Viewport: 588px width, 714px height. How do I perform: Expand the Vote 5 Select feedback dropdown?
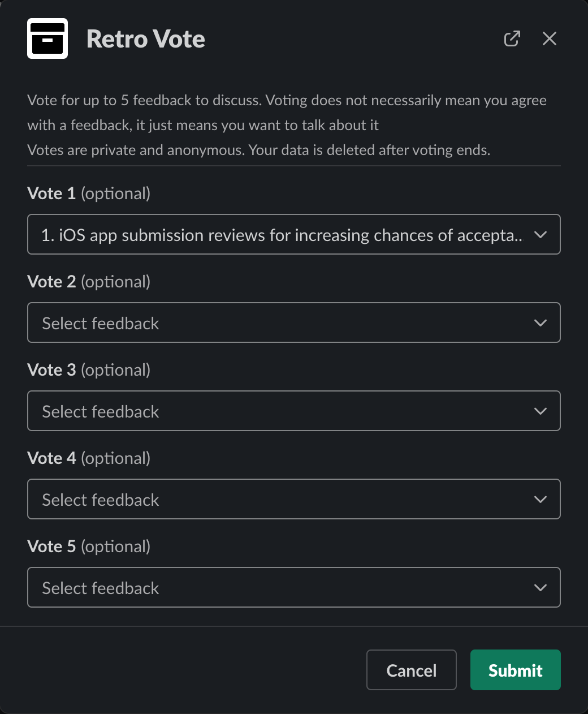click(x=282, y=587)
